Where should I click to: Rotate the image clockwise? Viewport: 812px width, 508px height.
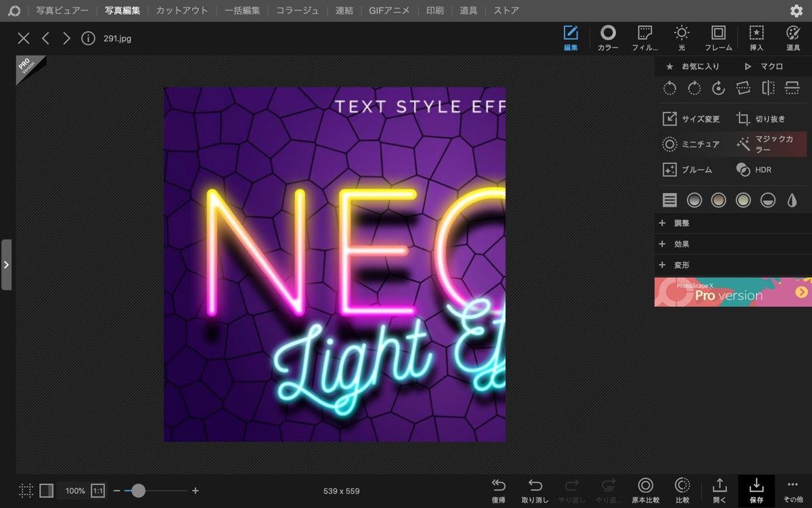tap(694, 88)
